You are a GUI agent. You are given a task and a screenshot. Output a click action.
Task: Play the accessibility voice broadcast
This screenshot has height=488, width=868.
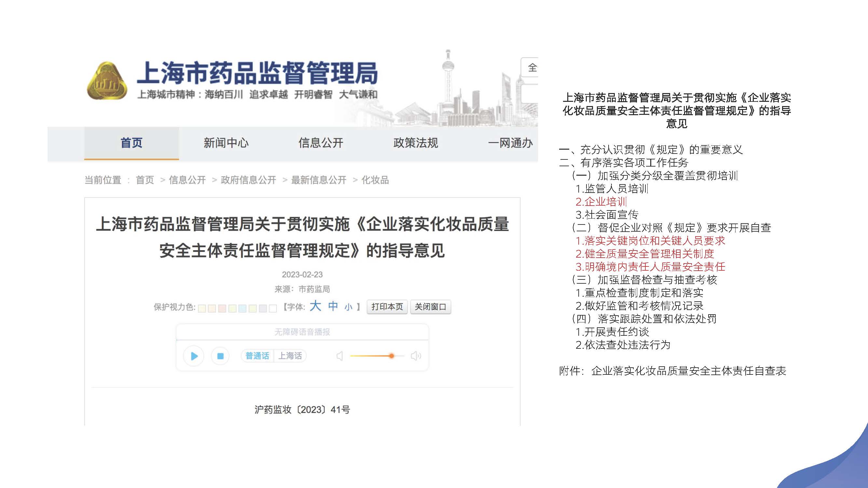[x=194, y=356]
